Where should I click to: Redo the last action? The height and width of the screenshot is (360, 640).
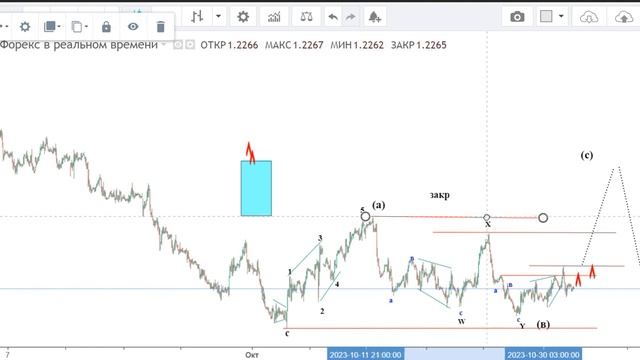click(x=351, y=17)
